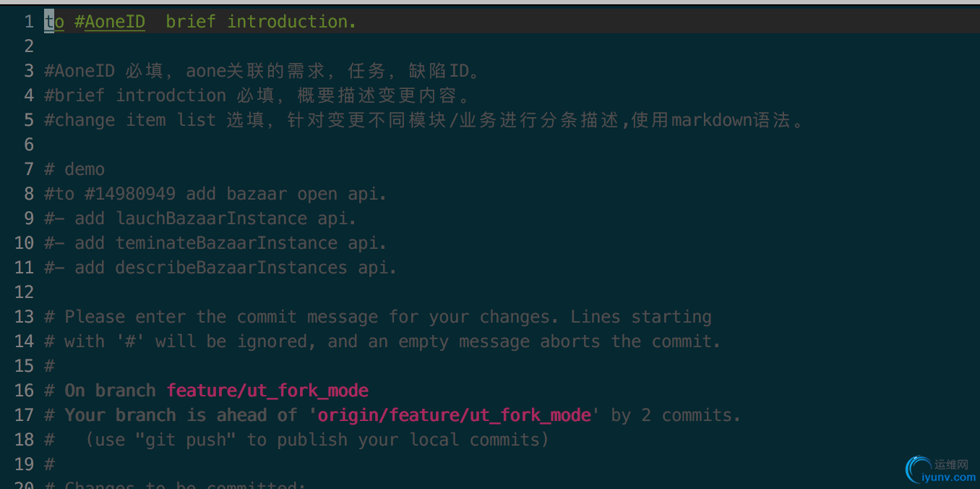
Task: Click line number 16 in the gutter
Action: (25, 391)
